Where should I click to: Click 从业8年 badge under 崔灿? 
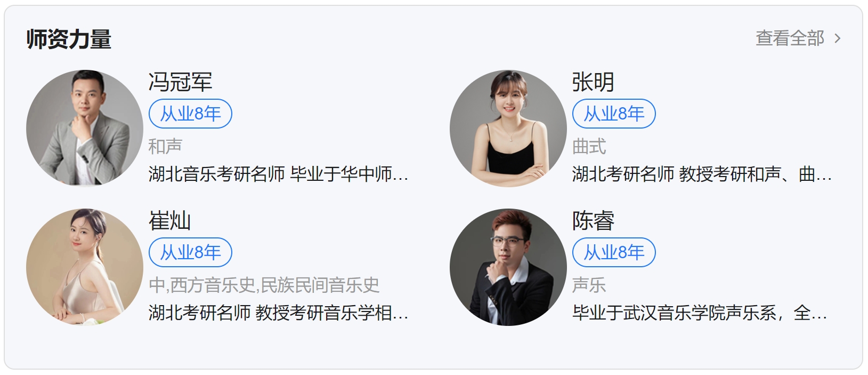(x=190, y=252)
